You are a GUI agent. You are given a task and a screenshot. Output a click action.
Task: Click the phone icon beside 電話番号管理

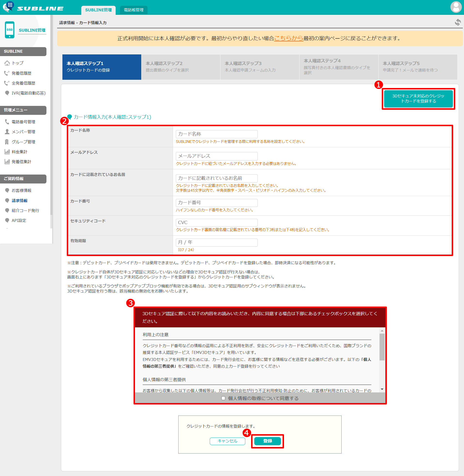click(7, 122)
